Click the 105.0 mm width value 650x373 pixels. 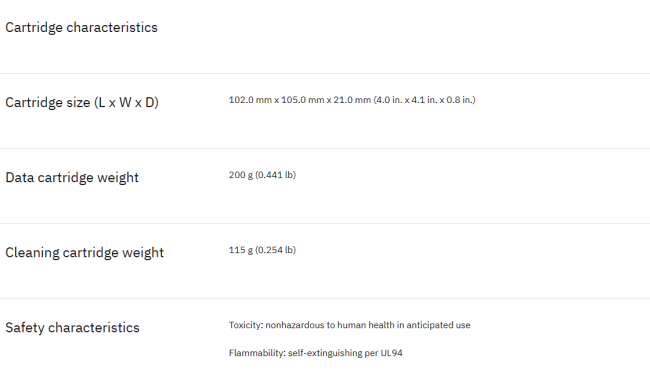tap(302, 100)
